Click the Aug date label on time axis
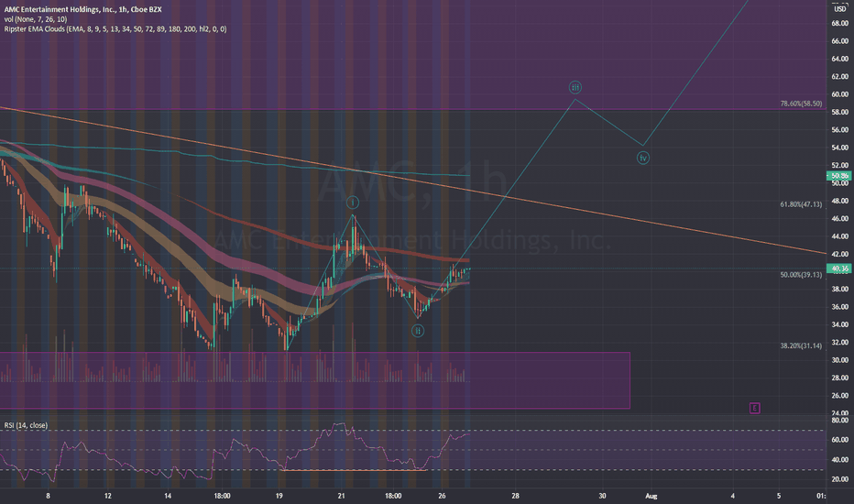This screenshot has height=504, width=854. [x=651, y=496]
